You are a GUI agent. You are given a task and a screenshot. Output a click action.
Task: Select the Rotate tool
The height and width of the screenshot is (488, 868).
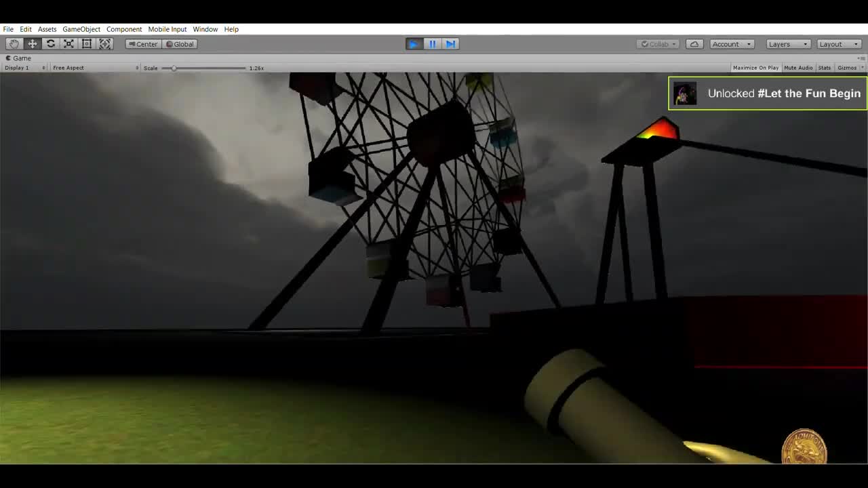[x=51, y=44]
